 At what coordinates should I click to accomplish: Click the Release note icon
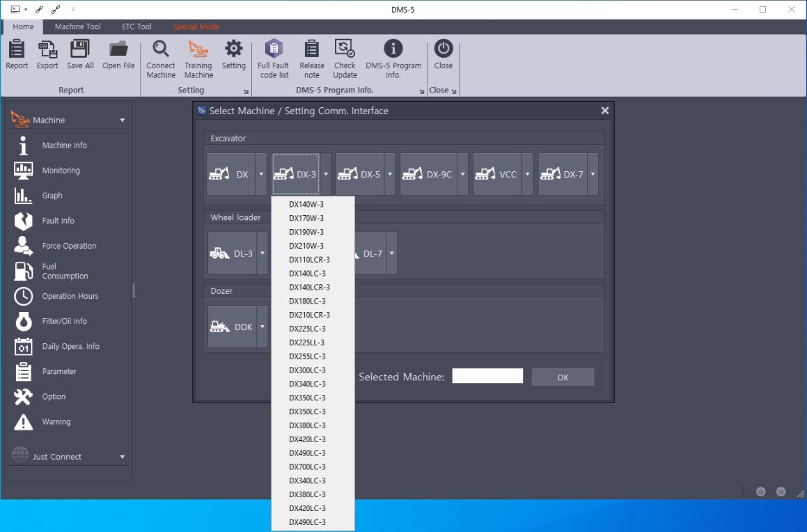312,49
